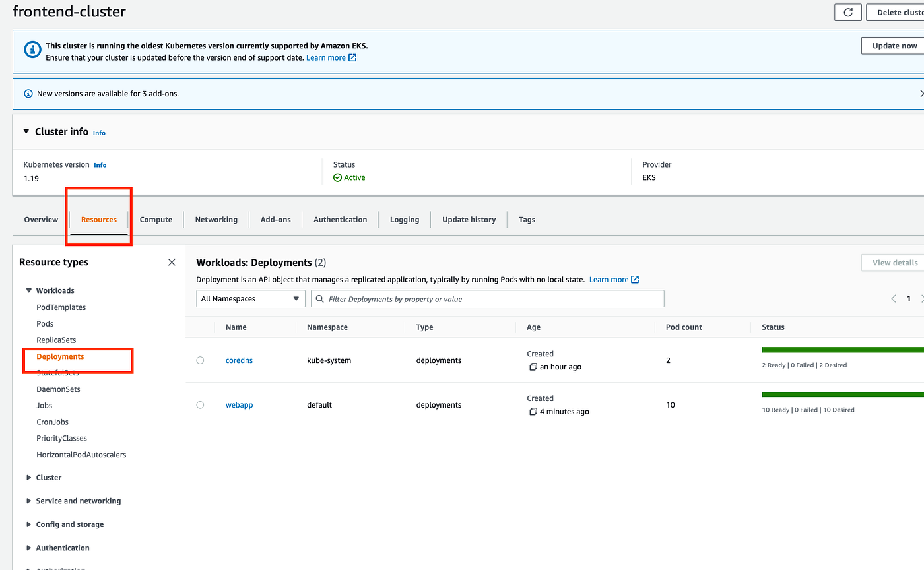Click the calendar icon next to coredns age
This screenshot has height=570, width=924.
point(533,366)
